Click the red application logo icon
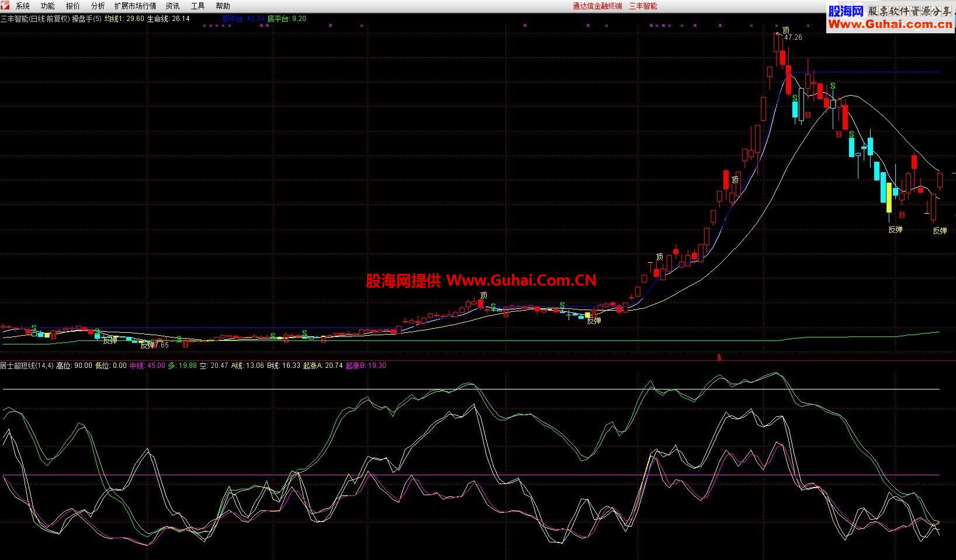 5,6
